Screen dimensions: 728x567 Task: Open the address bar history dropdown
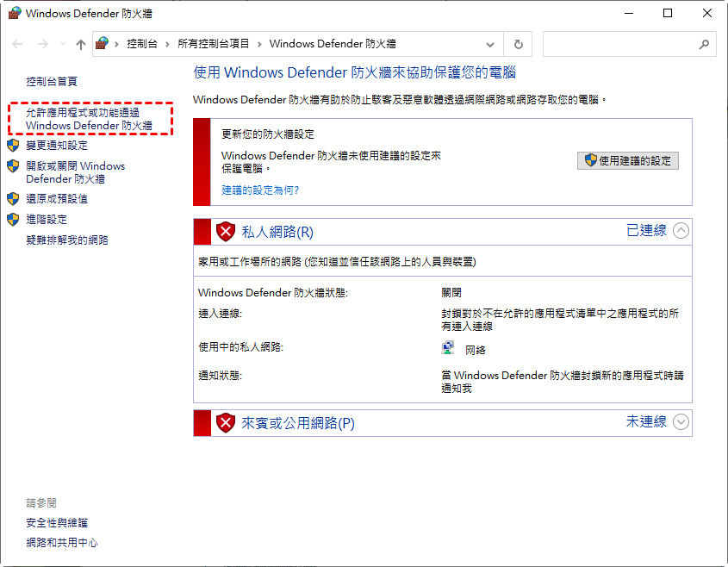pyautogui.click(x=490, y=45)
